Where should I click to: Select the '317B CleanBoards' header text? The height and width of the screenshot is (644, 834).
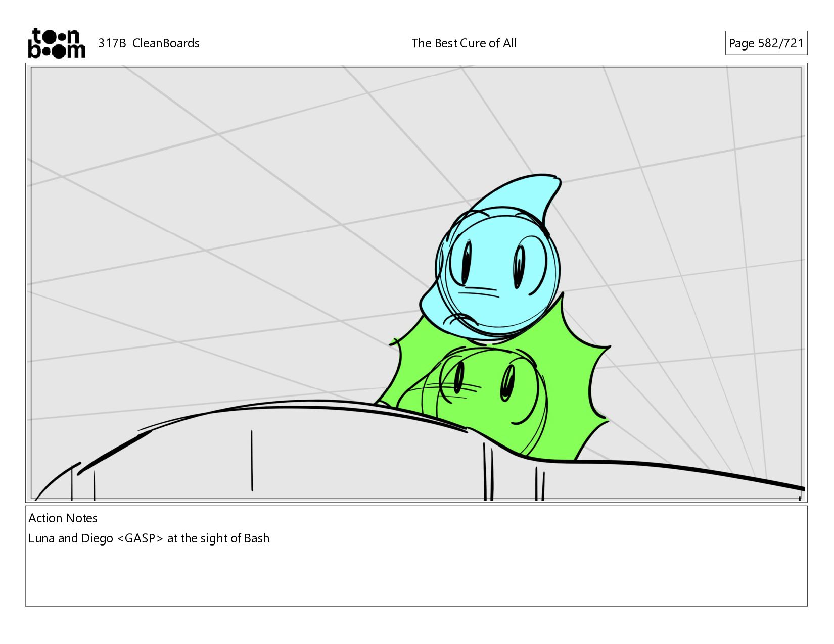click(149, 43)
